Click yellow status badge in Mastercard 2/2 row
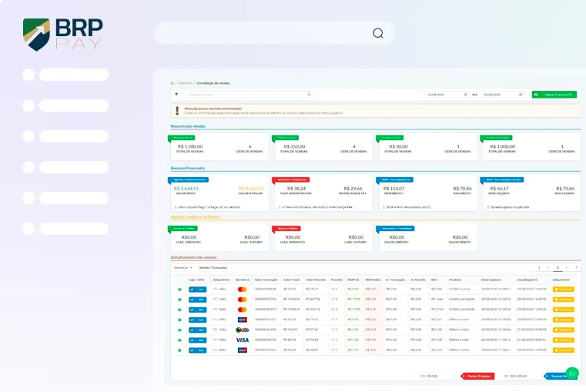 [x=563, y=310]
